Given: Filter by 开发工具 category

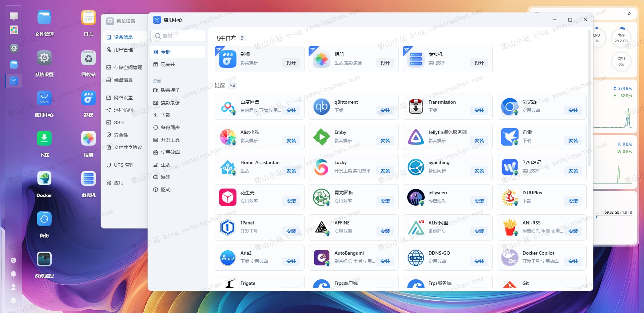Looking at the screenshot, I should pos(178,140).
